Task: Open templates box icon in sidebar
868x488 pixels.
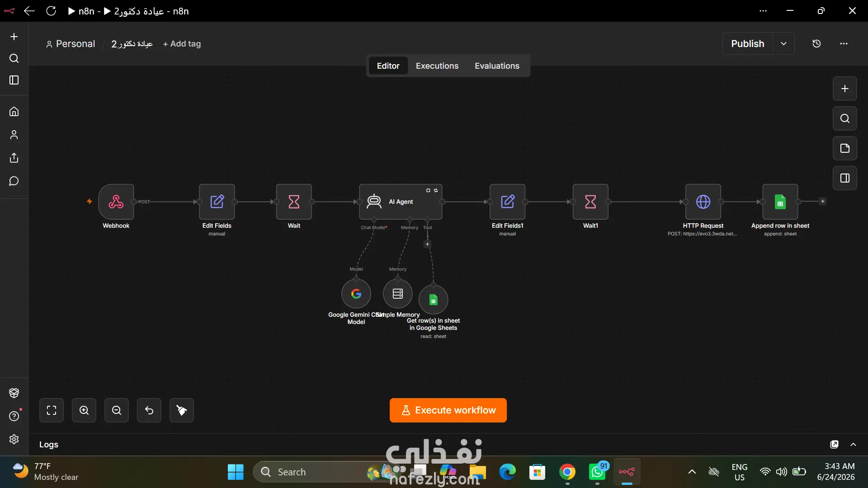Action: (x=14, y=393)
